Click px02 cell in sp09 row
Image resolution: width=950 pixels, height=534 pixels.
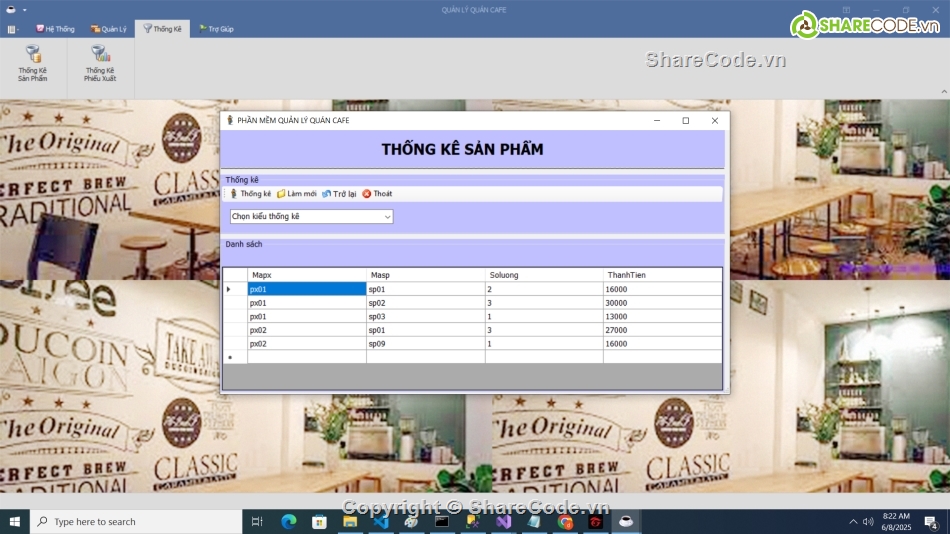[307, 344]
